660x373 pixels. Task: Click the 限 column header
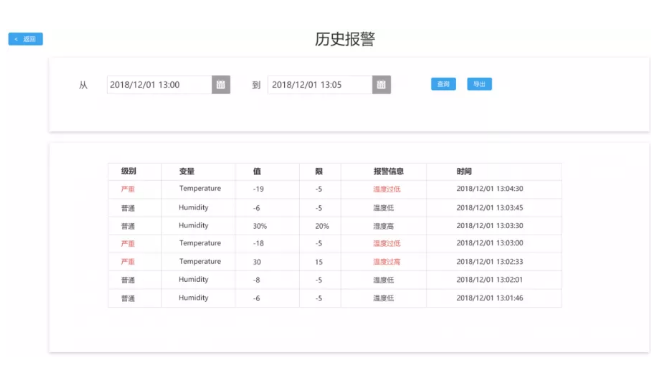pyautogui.click(x=319, y=171)
